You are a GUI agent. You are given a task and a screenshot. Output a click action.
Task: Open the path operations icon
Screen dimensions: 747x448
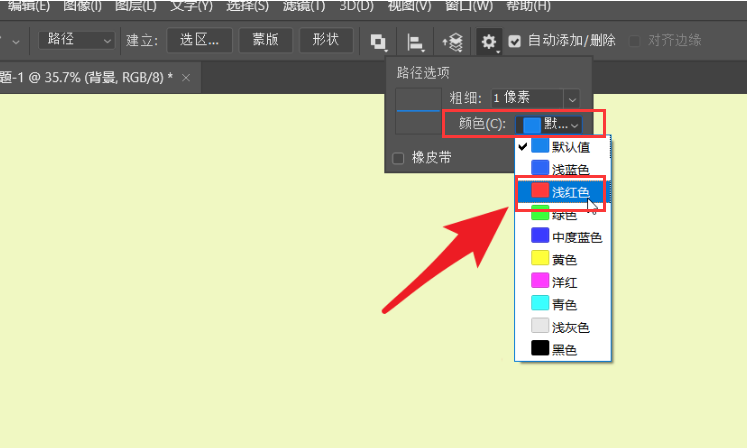(378, 42)
